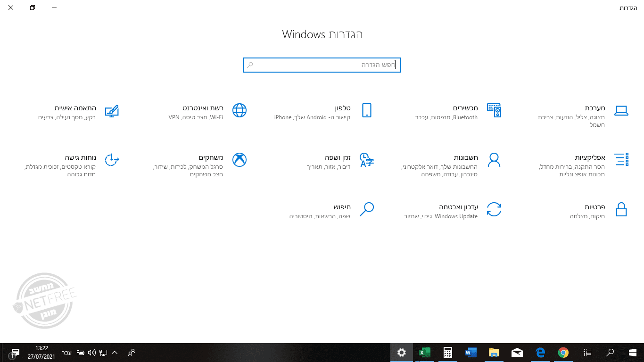Viewport: 644px width, 362px height.
Task: Open the טלפון (Phone) settings icon
Action: [367, 110]
